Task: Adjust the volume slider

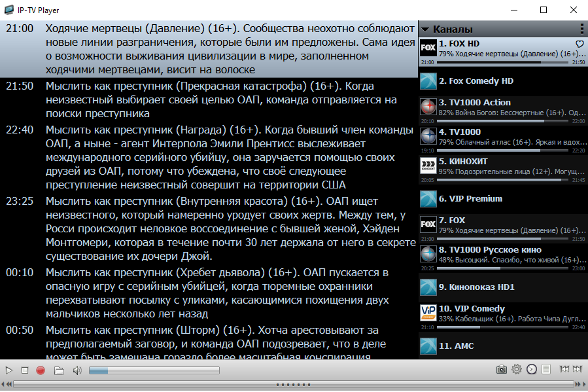Action: click(153, 370)
